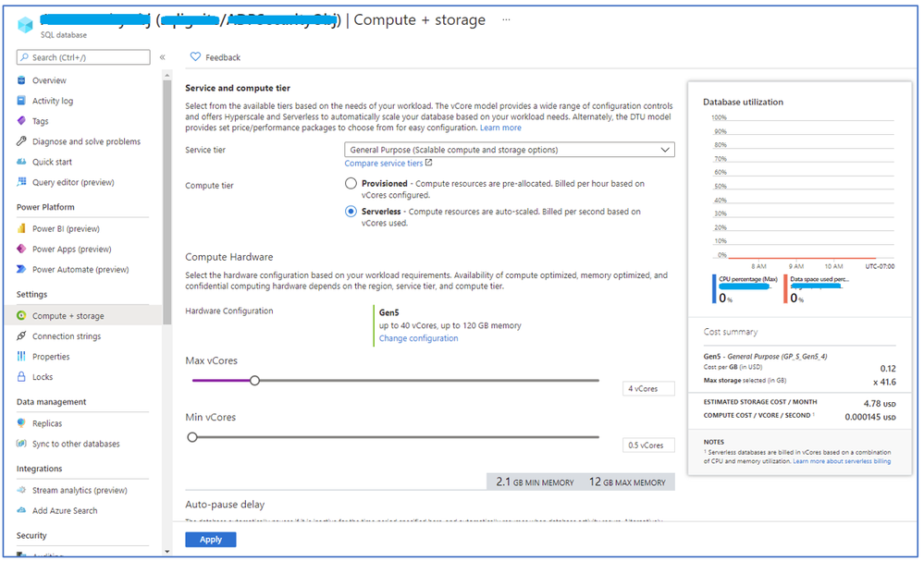Collapse the sidebar with double-chevron icon
The image size is (924, 561).
[163, 57]
